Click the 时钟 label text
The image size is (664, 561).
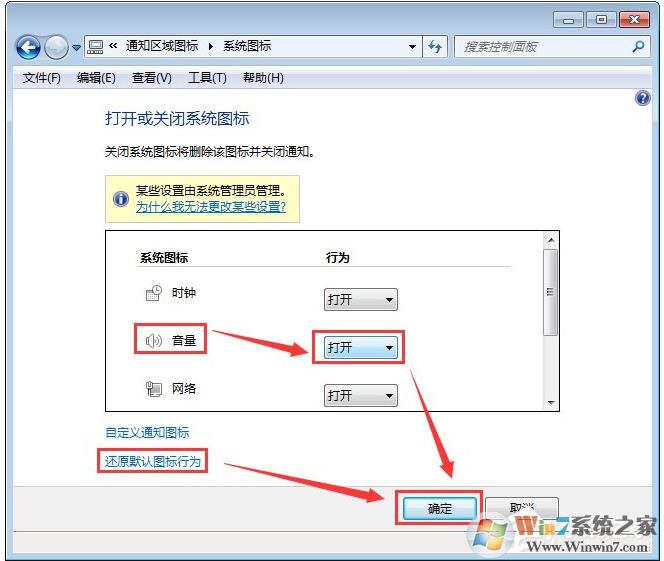[184, 293]
